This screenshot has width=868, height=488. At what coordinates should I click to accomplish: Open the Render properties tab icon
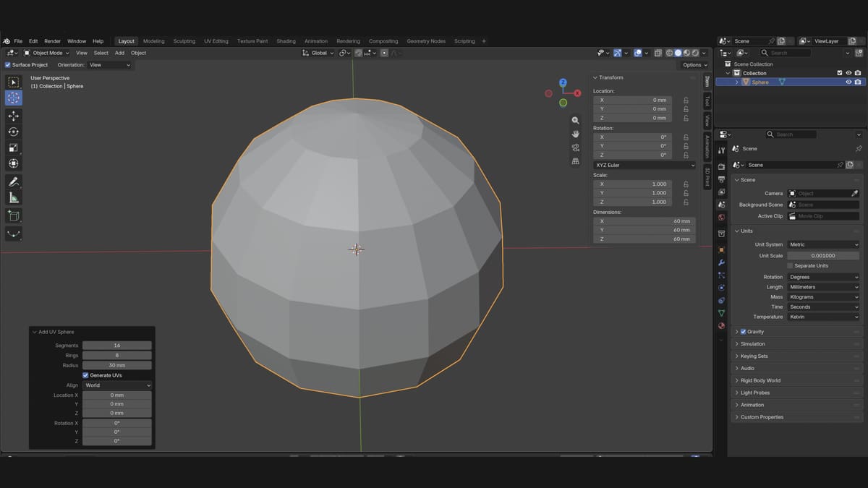point(721,167)
